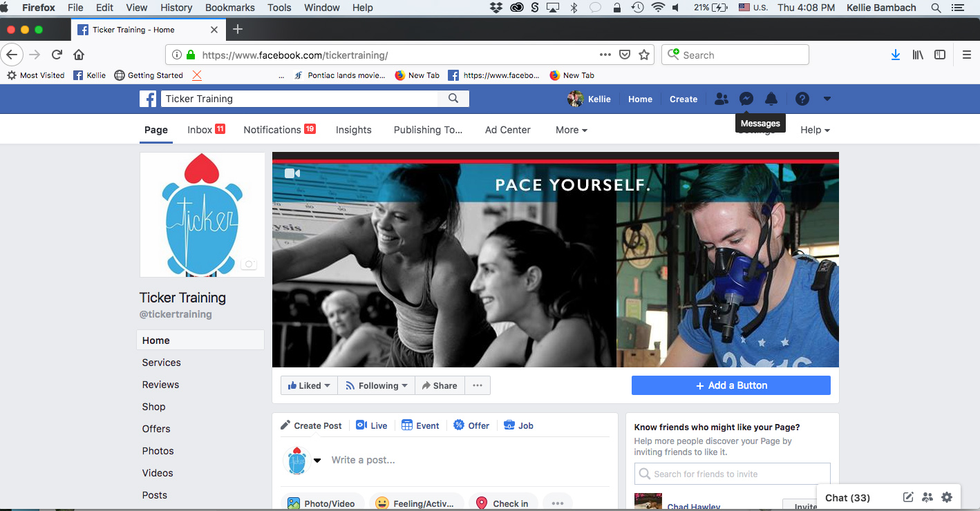
Task: Open Quick Help question mark icon
Action: 802,99
